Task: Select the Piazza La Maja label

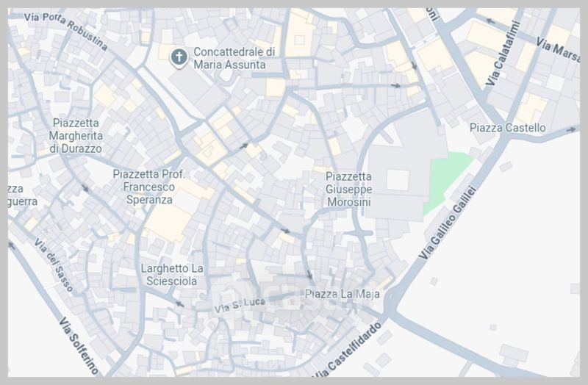Action: click(342, 294)
